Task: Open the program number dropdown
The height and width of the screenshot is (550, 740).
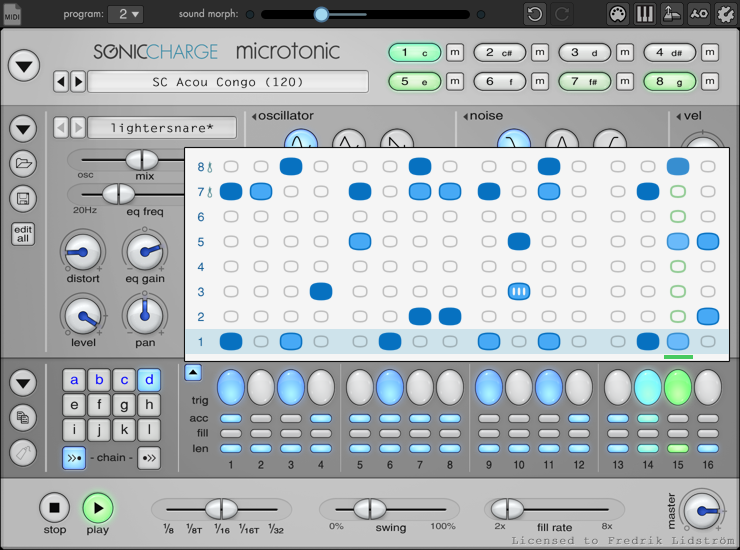Action: click(x=125, y=14)
